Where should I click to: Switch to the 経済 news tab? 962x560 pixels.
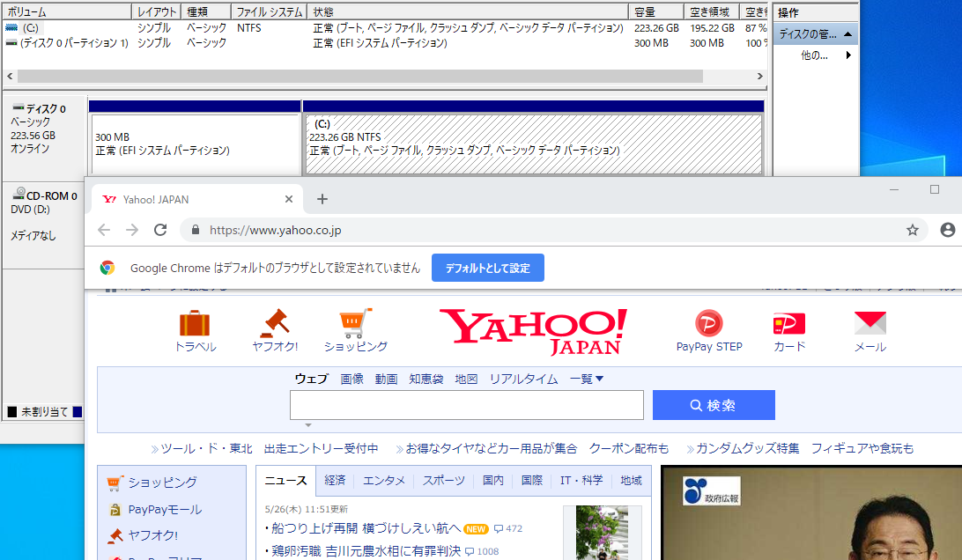(x=335, y=480)
